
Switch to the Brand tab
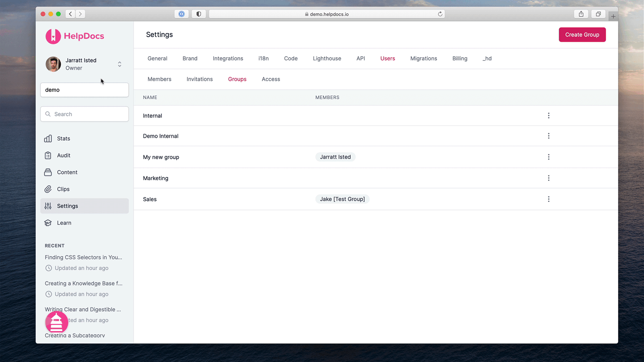pyautogui.click(x=190, y=59)
